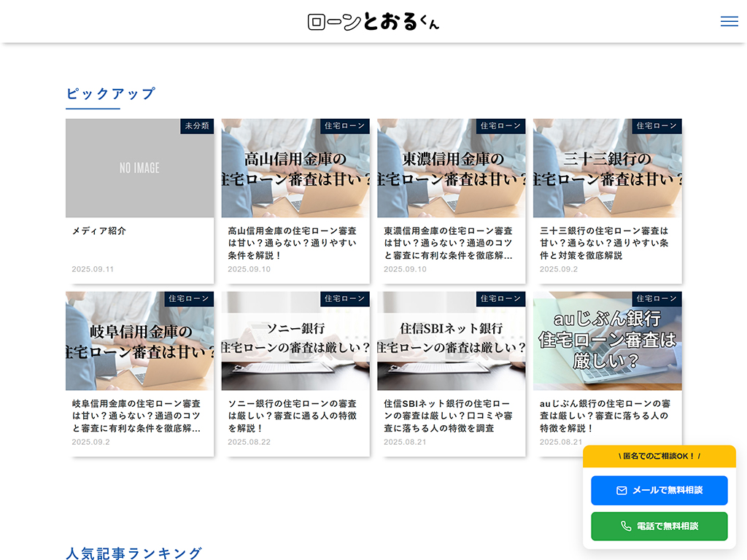Click 三十三銀行の住宅ローン審査 title text
This screenshot has width=747, height=560.
tap(604, 243)
